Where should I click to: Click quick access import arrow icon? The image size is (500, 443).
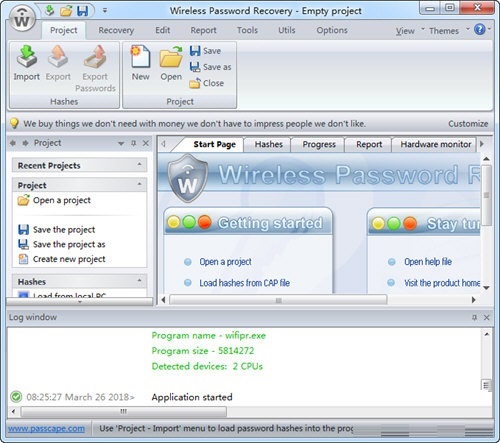50,11
